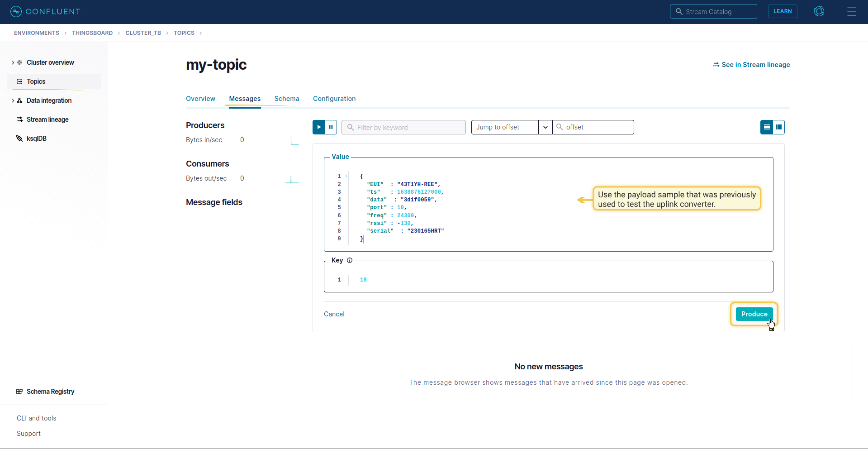
Task: Click the Stream lineage sidebar icon
Action: (x=19, y=119)
